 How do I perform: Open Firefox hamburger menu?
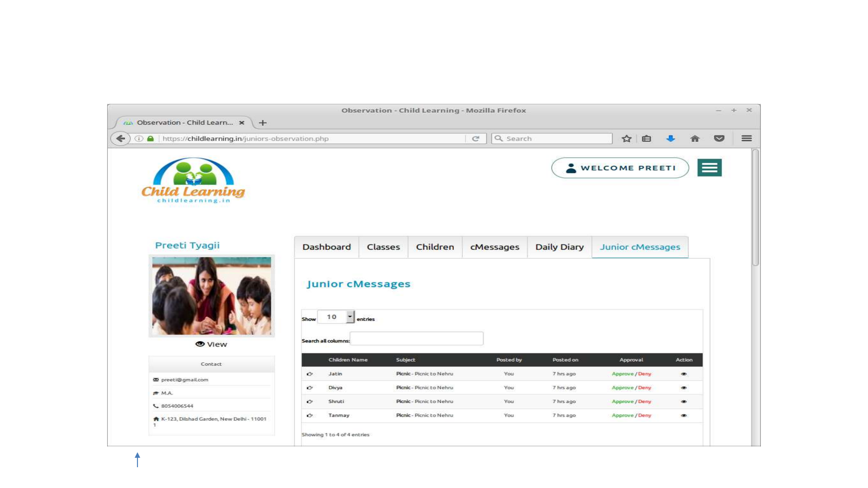pos(746,139)
